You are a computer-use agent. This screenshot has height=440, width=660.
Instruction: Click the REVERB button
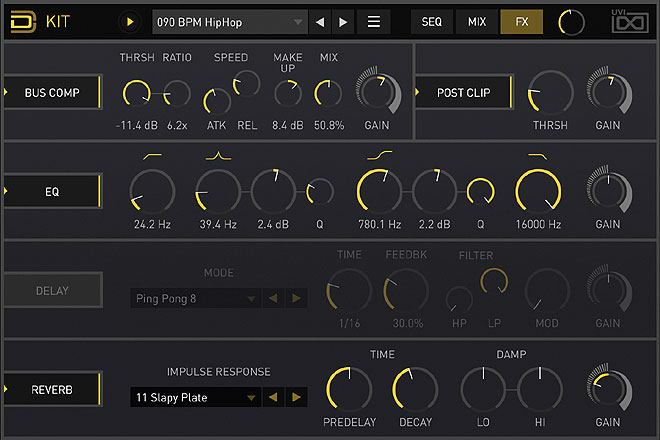[52, 387]
